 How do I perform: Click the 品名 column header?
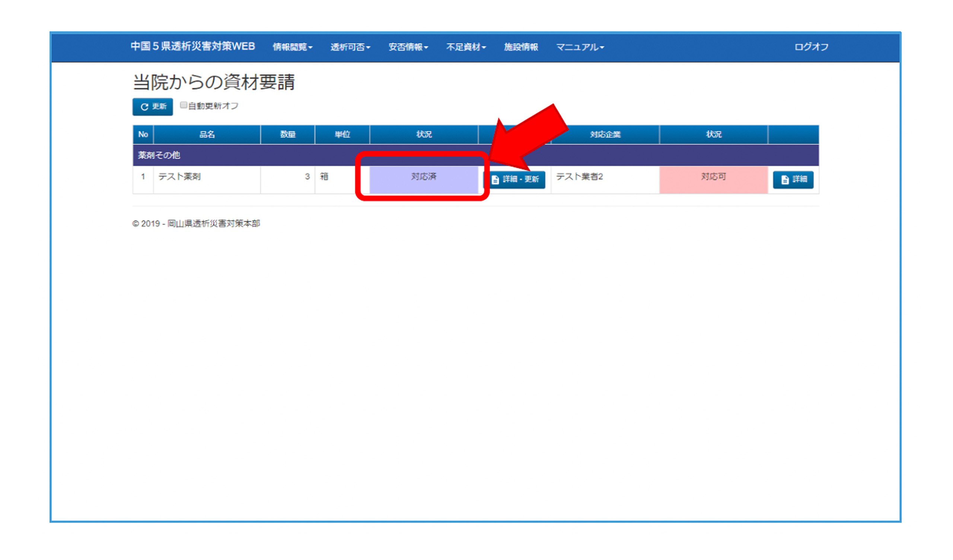click(207, 135)
